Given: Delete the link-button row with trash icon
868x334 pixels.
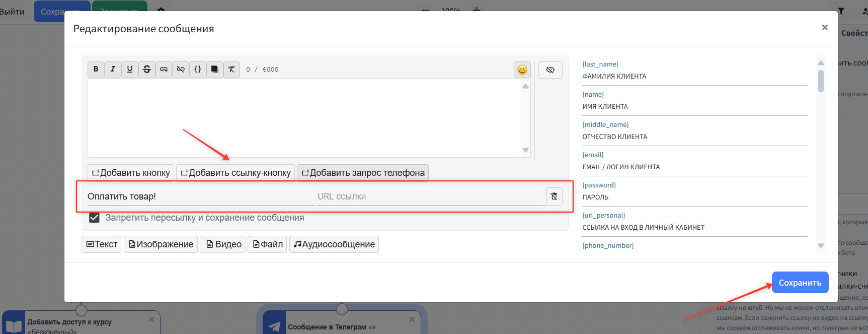Looking at the screenshot, I should point(554,196).
